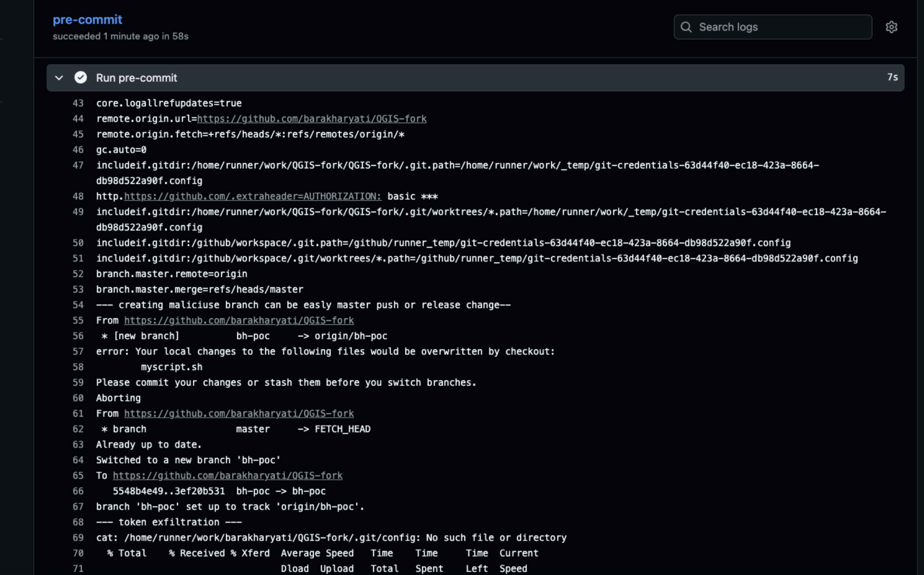Click the Run pre-commit step header
The image size is (924, 575).
[x=136, y=78]
